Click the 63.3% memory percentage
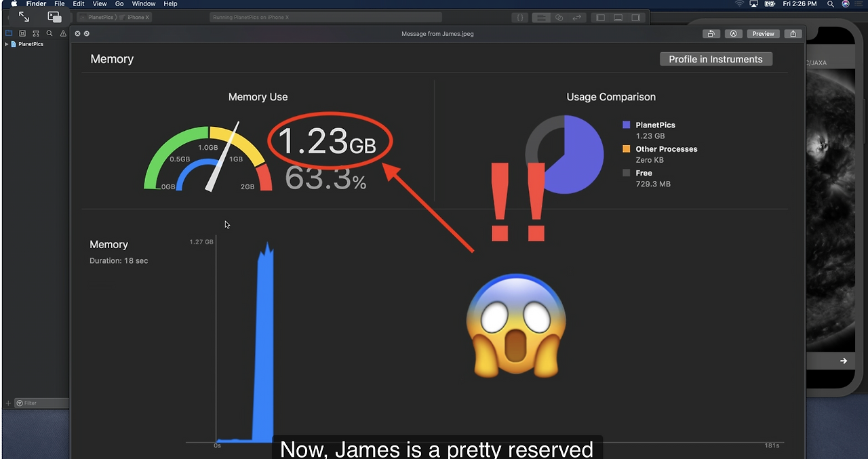Screen dimensions: 868x459 pyautogui.click(x=326, y=178)
